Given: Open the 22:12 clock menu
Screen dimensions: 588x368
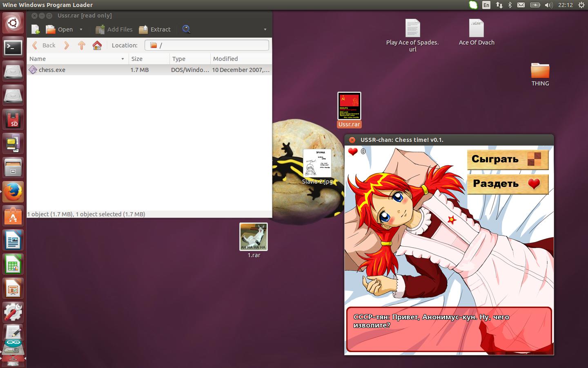Looking at the screenshot, I should tap(566, 5).
